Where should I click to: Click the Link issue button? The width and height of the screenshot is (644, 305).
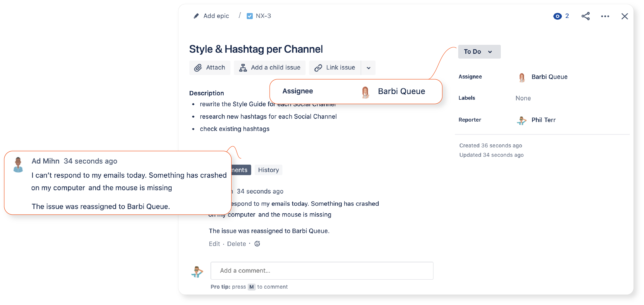(x=335, y=68)
